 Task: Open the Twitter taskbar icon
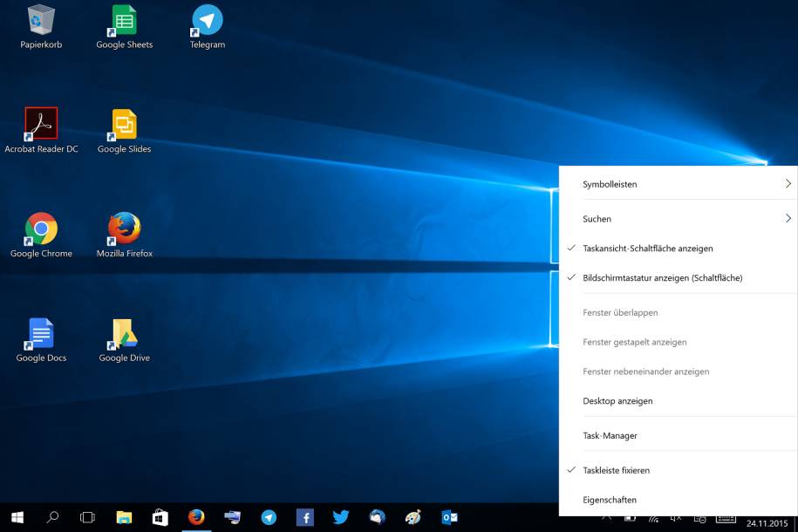tap(340, 517)
